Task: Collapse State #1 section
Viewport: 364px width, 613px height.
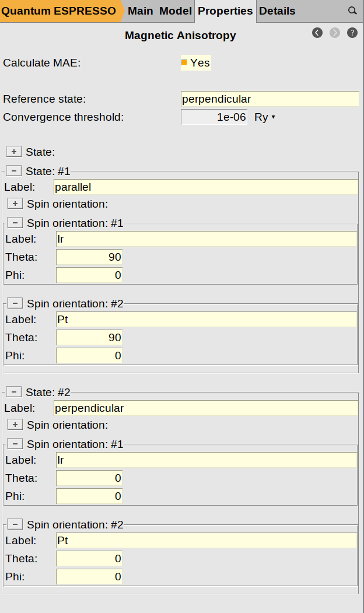Action: click(14, 171)
